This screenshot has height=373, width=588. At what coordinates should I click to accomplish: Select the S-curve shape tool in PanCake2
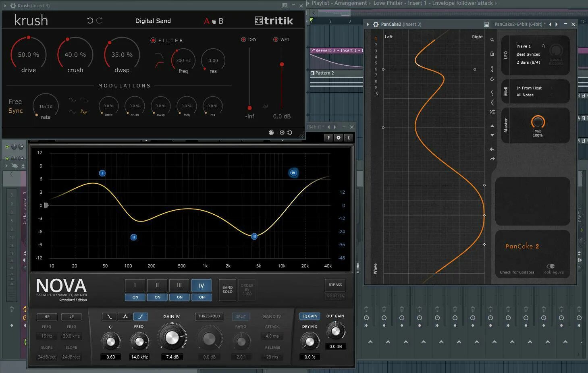(x=492, y=93)
